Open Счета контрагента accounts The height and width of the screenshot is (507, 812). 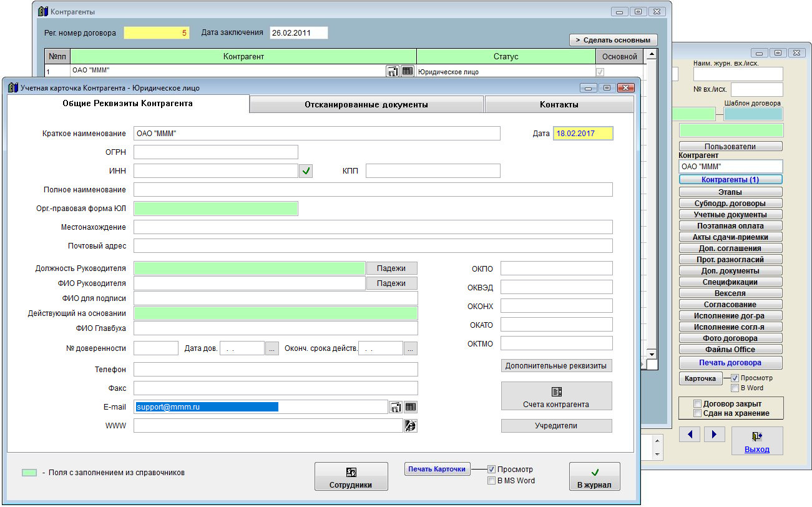pos(556,396)
